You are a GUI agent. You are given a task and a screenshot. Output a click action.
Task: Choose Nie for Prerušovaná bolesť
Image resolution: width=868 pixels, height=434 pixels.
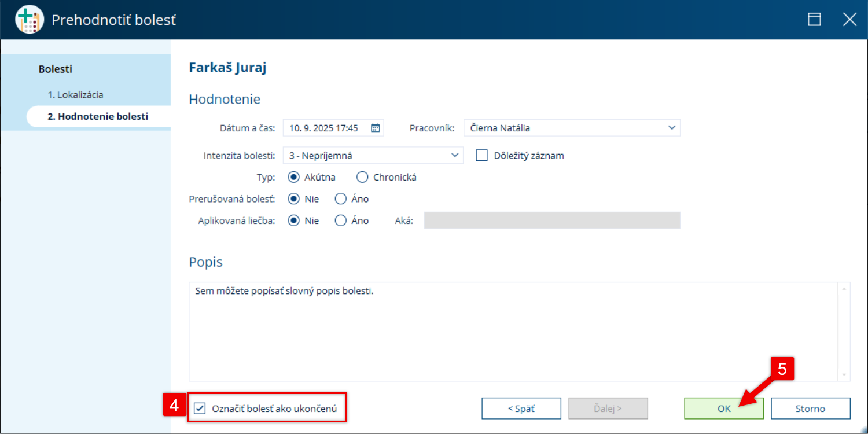pyautogui.click(x=293, y=199)
